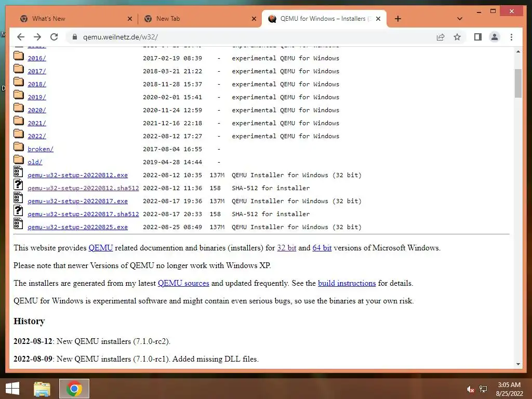
Task: Open the 2022/ folder link
Action: (37, 136)
